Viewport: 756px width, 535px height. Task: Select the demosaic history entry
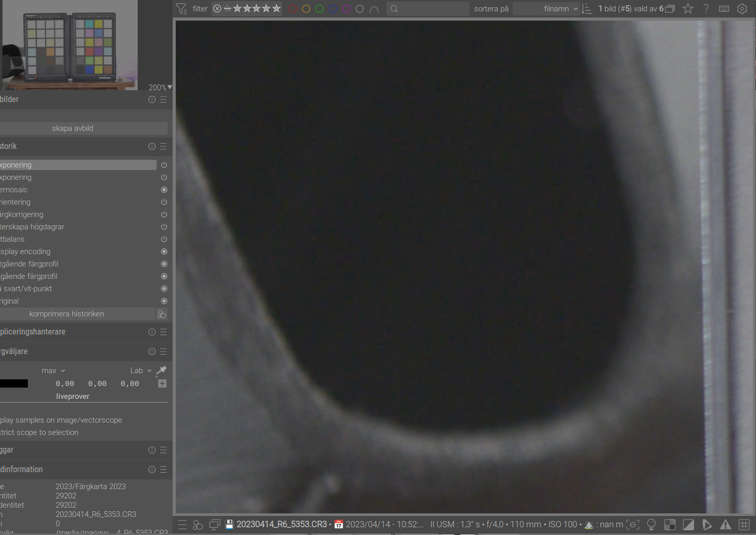click(x=78, y=190)
